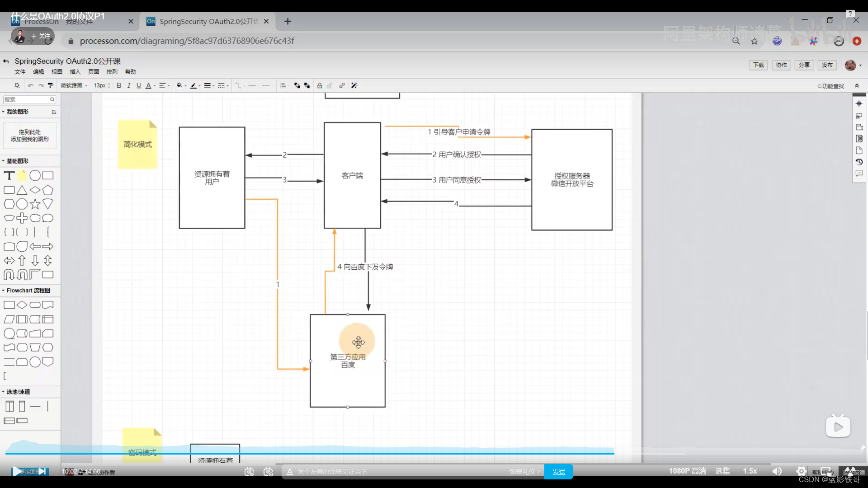Click the pin icon in the toolbar

(17, 85)
